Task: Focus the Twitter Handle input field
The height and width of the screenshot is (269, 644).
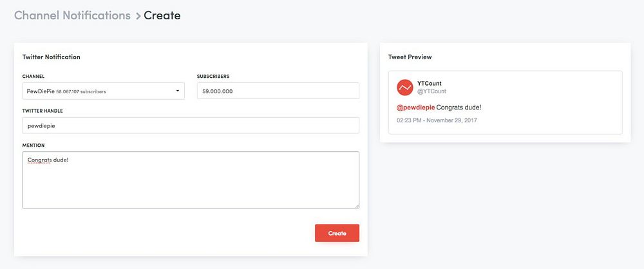Action: click(191, 125)
